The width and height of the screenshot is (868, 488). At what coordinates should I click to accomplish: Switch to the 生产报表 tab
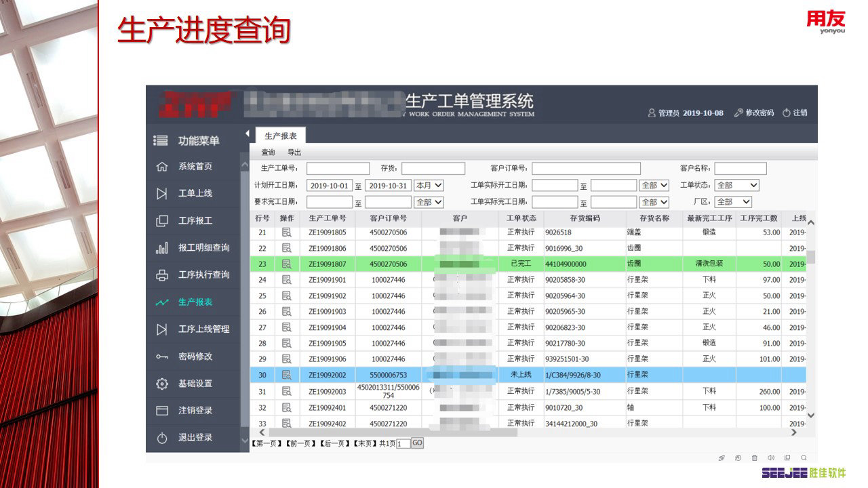click(x=280, y=136)
